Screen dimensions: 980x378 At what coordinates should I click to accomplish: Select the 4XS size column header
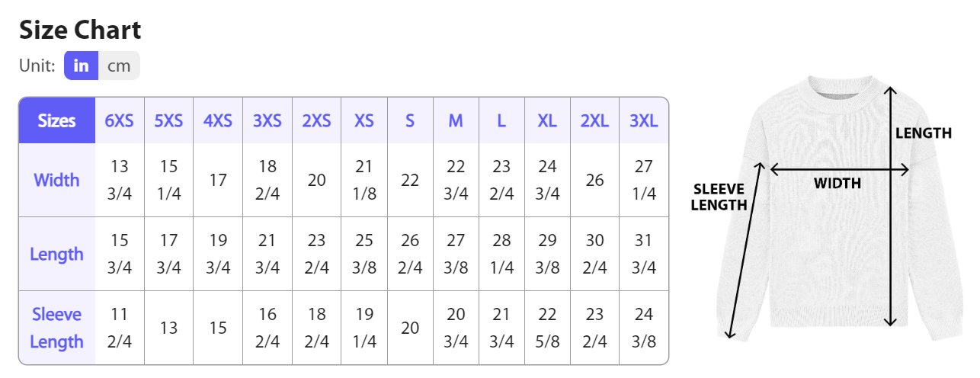point(218,120)
